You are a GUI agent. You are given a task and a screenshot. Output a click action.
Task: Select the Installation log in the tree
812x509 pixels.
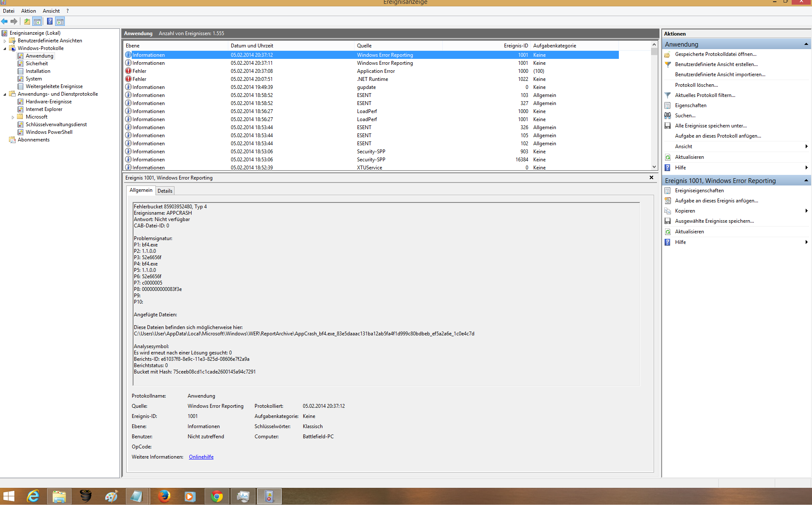38,71
